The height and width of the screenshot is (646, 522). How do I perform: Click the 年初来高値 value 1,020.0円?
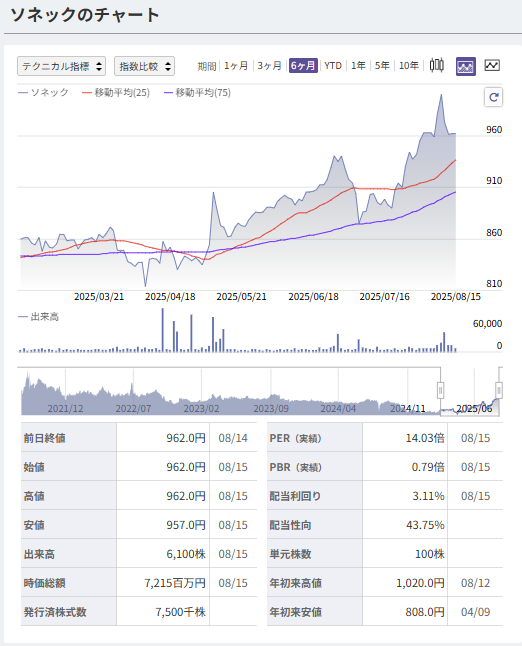(x=420, y=583)
